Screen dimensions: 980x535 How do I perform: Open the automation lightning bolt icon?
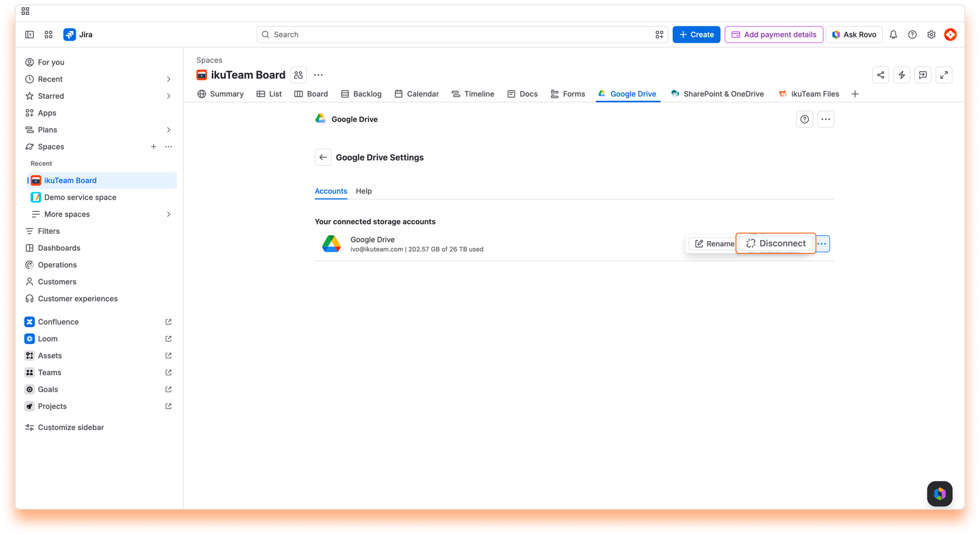[902, 75]
